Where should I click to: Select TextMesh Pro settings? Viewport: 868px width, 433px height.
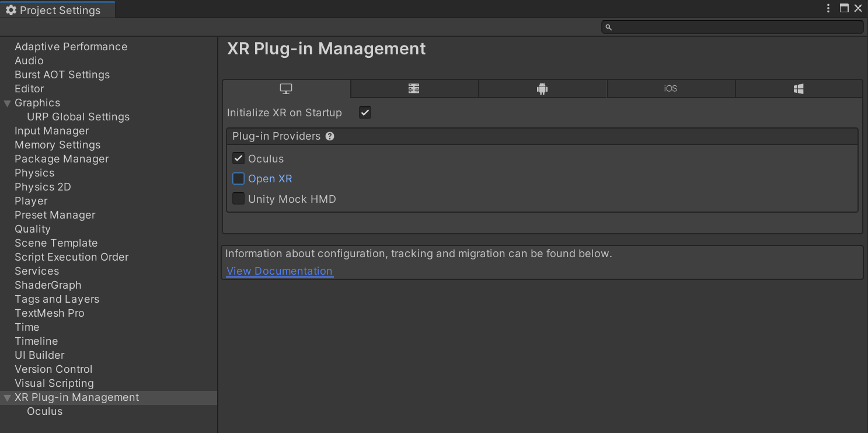[50, 313]
